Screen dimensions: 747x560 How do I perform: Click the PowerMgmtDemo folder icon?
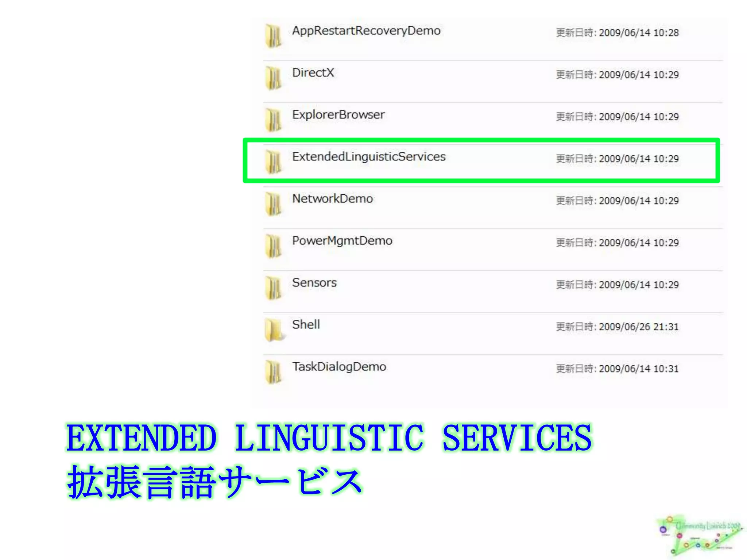(x=274, y=246)
